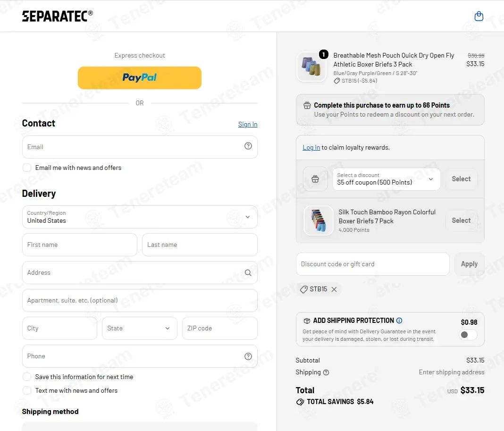Screen dimensions: 504x431
Task: Open shipping protection info icon
Action: click(x=399, y=321)
